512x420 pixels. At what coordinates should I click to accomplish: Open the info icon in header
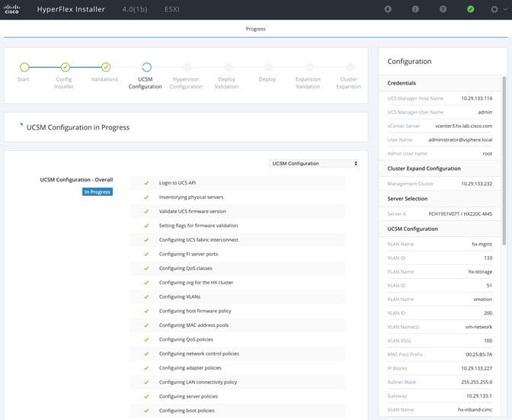[x=415, y=9]
